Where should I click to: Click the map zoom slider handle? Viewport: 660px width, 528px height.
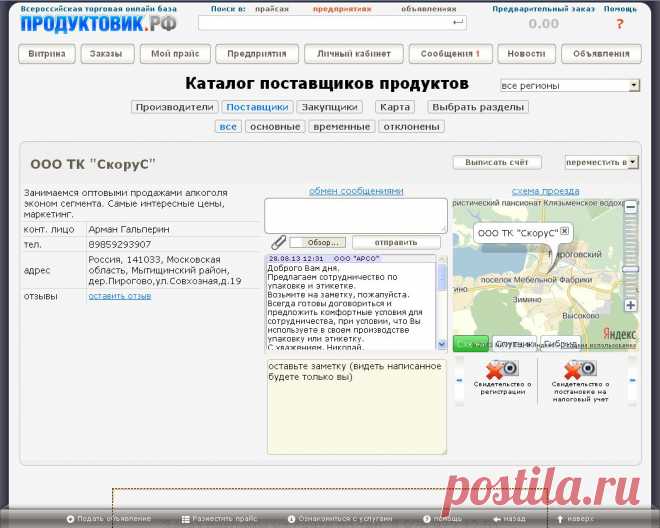(x=630, y=269)
